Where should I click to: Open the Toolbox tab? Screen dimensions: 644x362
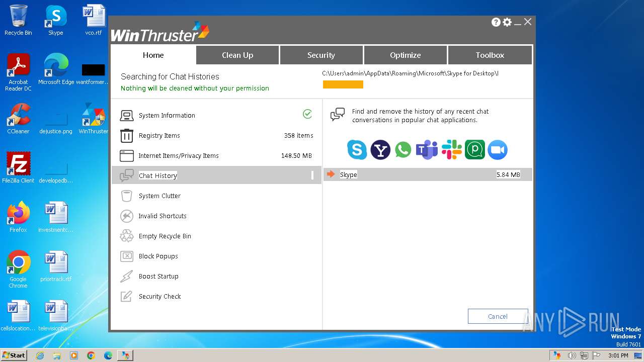pyautogui.click(x=490, y=55)
